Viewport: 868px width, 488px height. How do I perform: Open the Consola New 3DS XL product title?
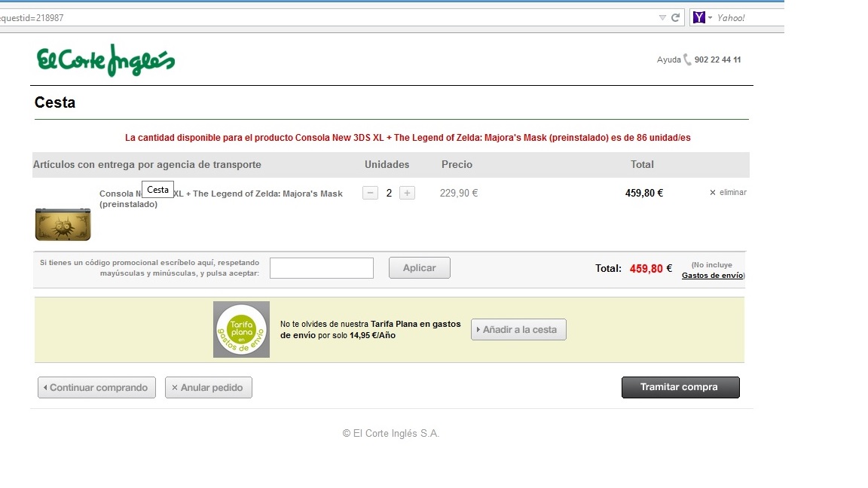pyautogui.click(x=221, y=199)
